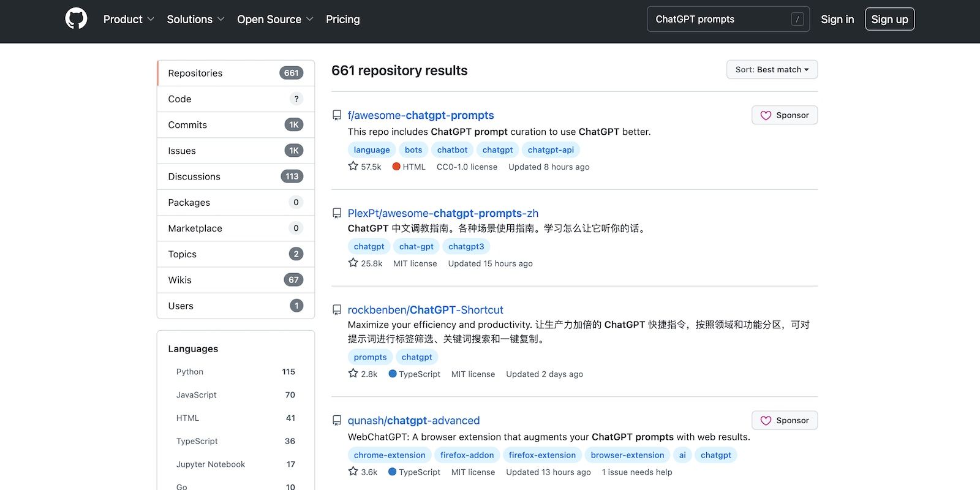980x490 pixels.
Task: Click the repo icon beside qunash/chatgpt-advanced
Action: coord(337,421)
